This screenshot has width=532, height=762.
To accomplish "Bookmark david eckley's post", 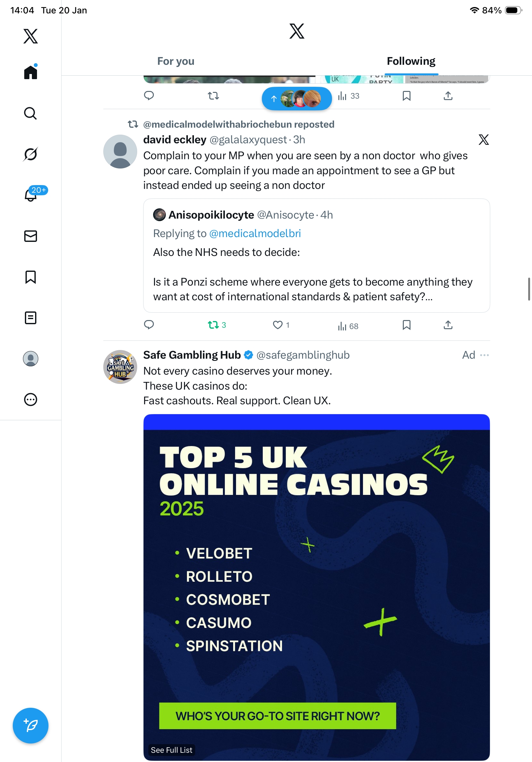I will (406, 325).
